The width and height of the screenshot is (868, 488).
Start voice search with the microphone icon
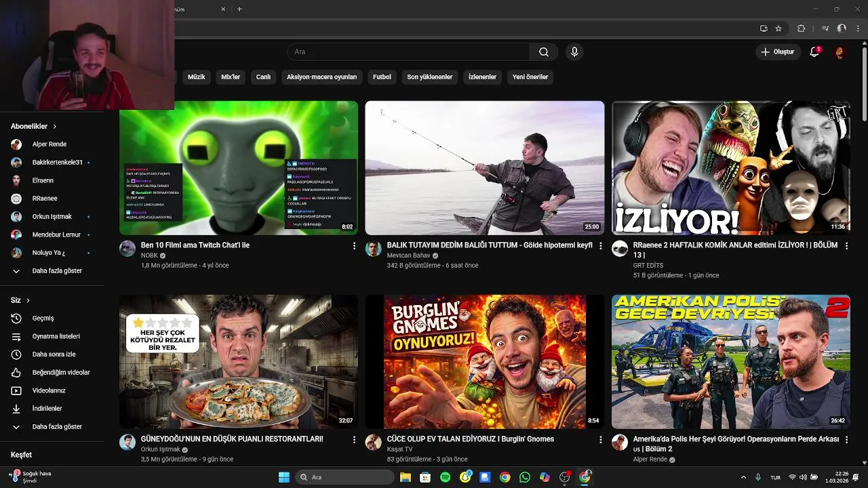(574, 52)
